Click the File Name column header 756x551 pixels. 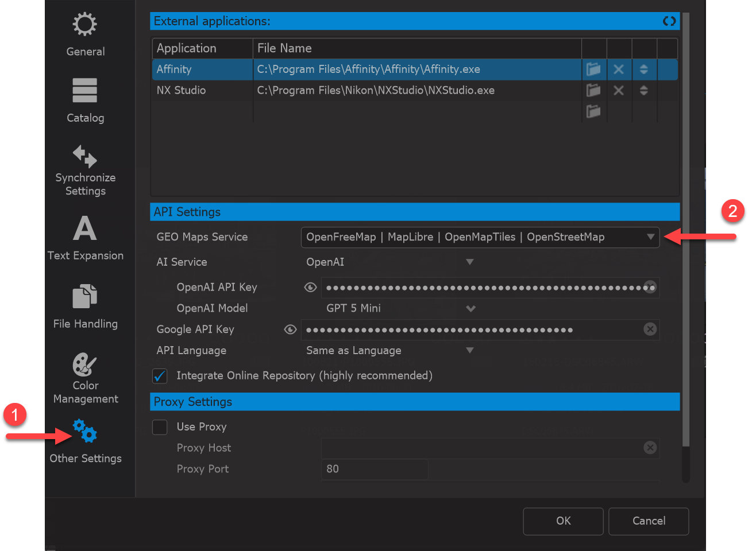(x=417, y=48)
